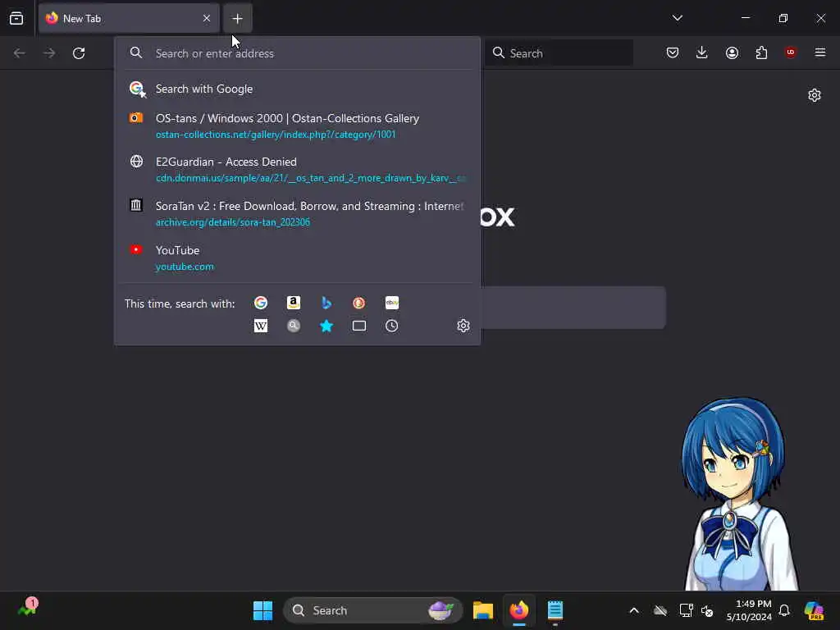This screenshot has height=630, width=840.
Task: Open the Downloads panel
Action: tap(702, 52)
